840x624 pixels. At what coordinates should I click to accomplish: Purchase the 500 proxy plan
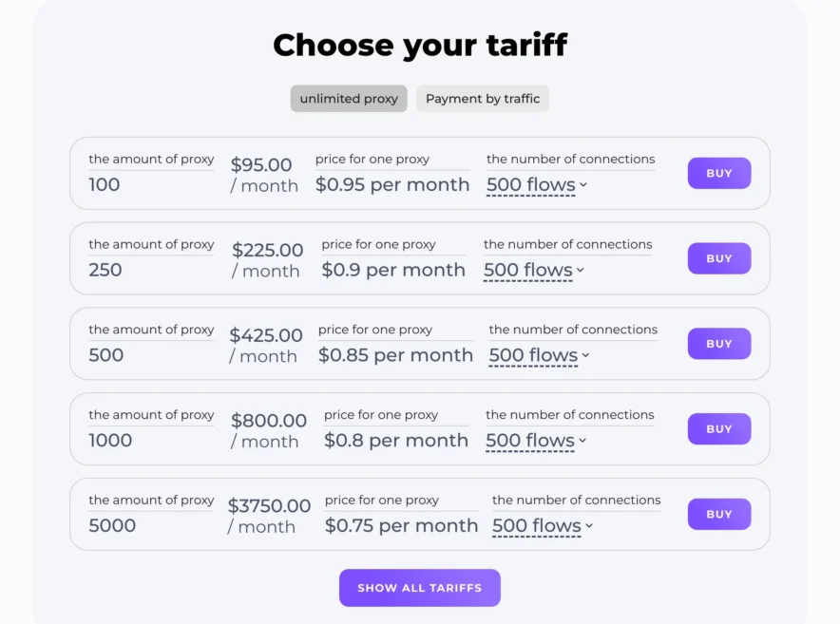click(718, 344)
